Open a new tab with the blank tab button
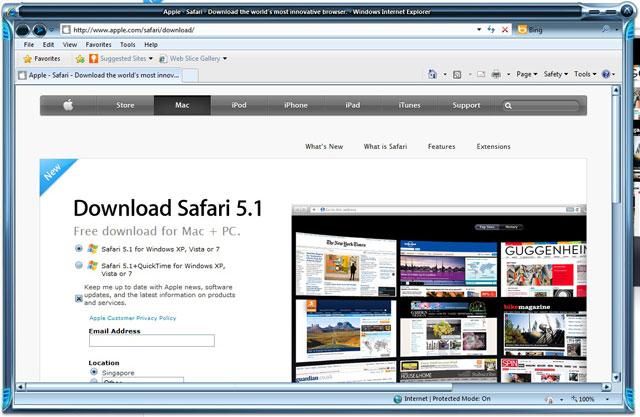 (190, 75)
